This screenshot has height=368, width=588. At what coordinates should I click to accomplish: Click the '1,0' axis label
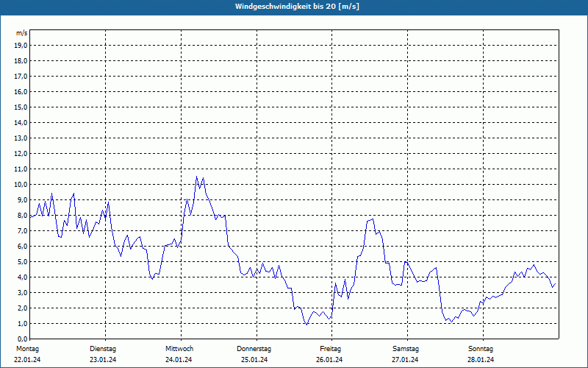pos(22,324)
